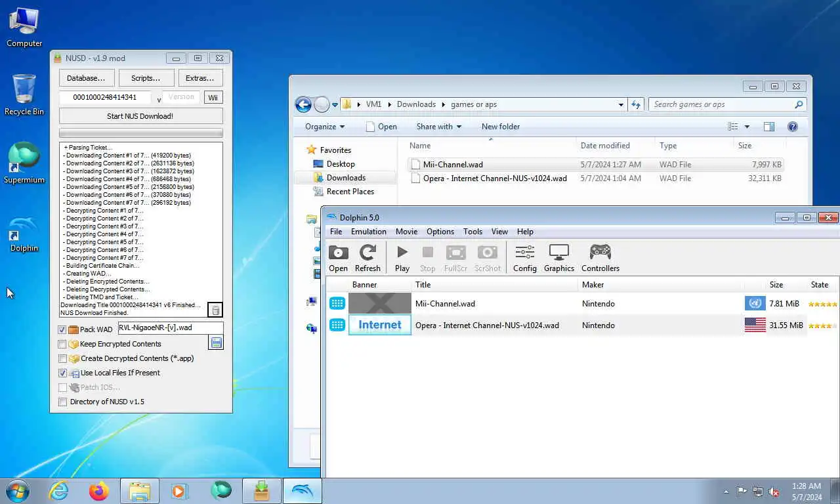This screenshot has width=840, height=504.
Task: Click the title ID input field
Action: (x=105, y=97)
